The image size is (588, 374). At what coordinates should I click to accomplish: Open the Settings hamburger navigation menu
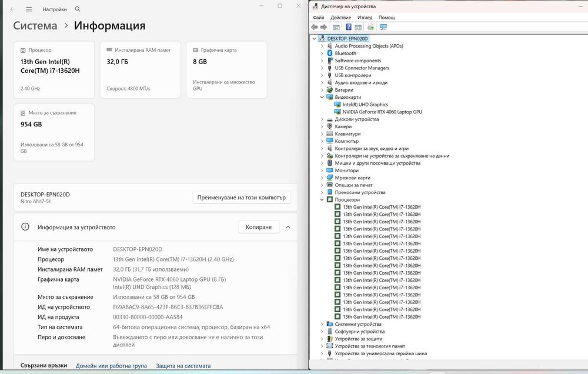(29, 9)
